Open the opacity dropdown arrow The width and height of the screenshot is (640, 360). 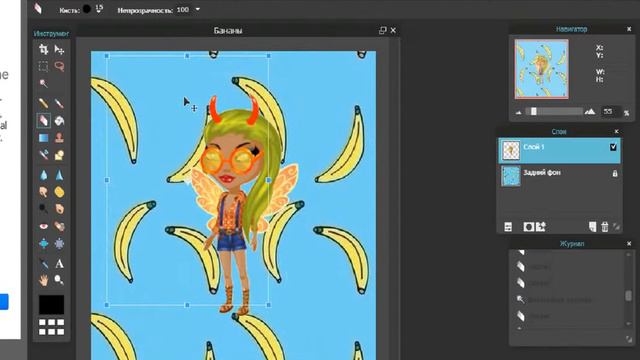tap(198, 9)
